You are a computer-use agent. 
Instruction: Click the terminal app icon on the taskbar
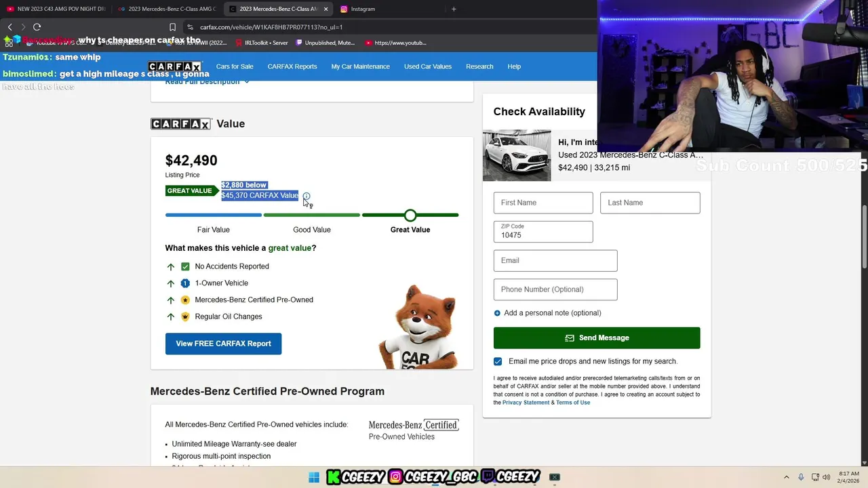pyautogui.click(x=555, y=477)
